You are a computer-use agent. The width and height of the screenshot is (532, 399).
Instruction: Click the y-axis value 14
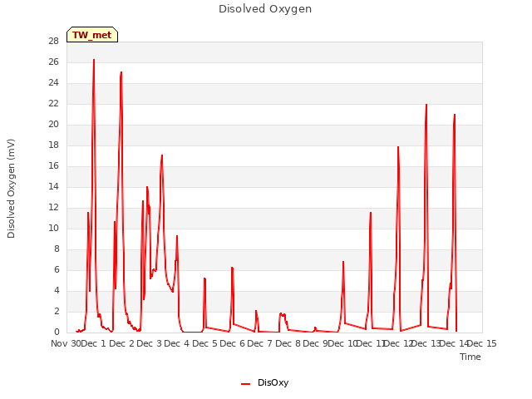click(53, 186)
